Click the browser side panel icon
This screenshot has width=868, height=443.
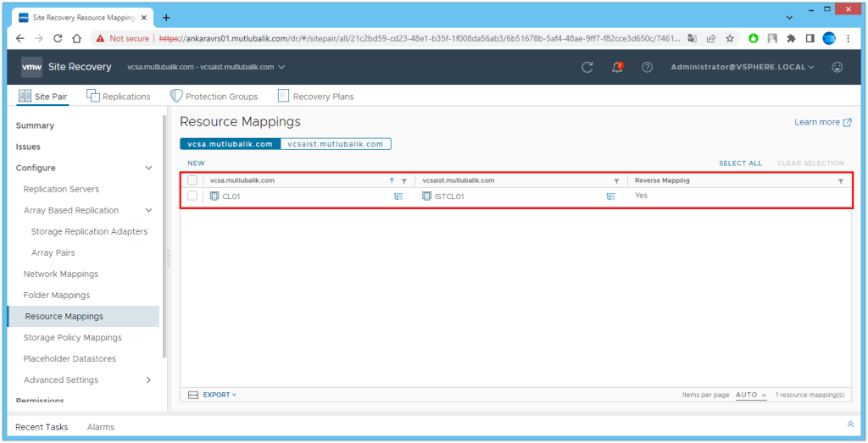pos(810,39)
